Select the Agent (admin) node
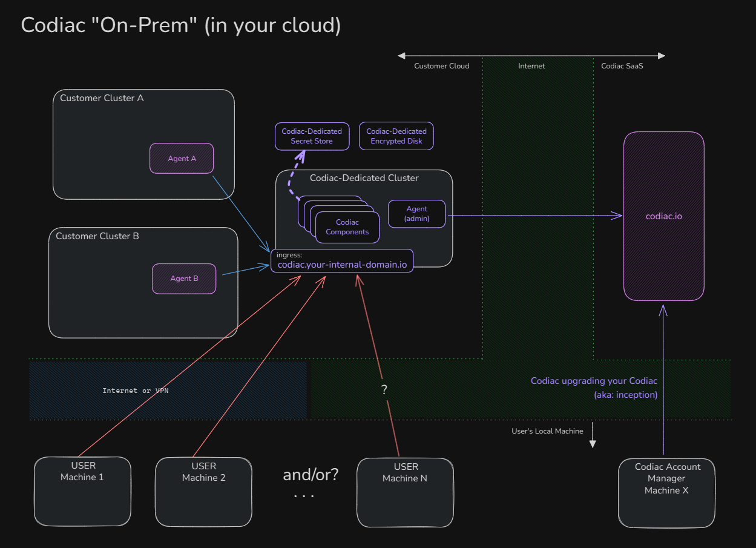Image resolution: width=756 pixels, height=548 pixels. pos(416,214)
